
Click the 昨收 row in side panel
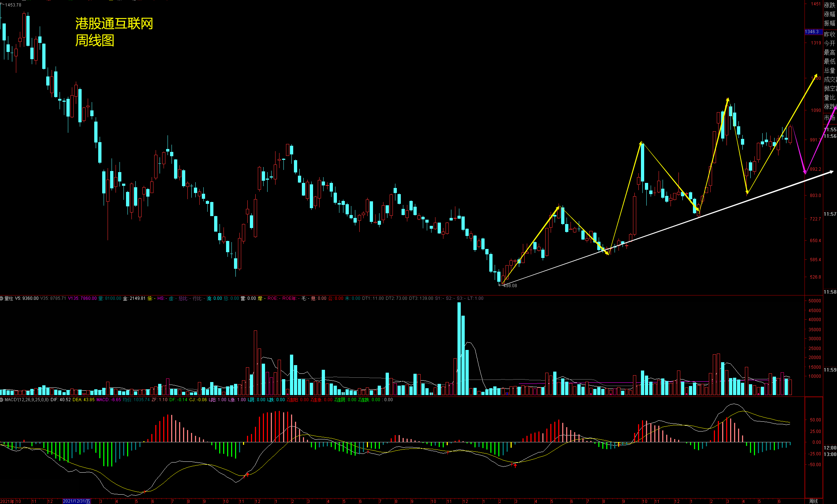(x=829, y=34)
